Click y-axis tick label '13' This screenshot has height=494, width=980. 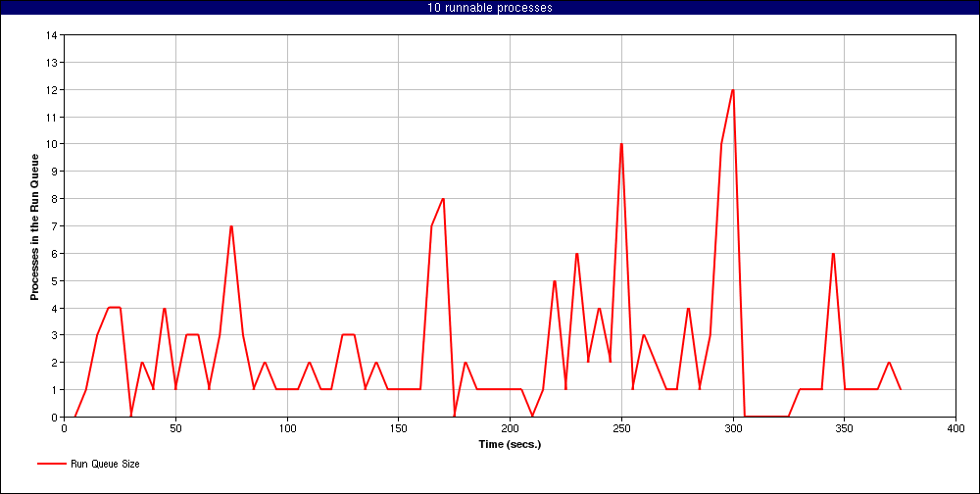51,63
